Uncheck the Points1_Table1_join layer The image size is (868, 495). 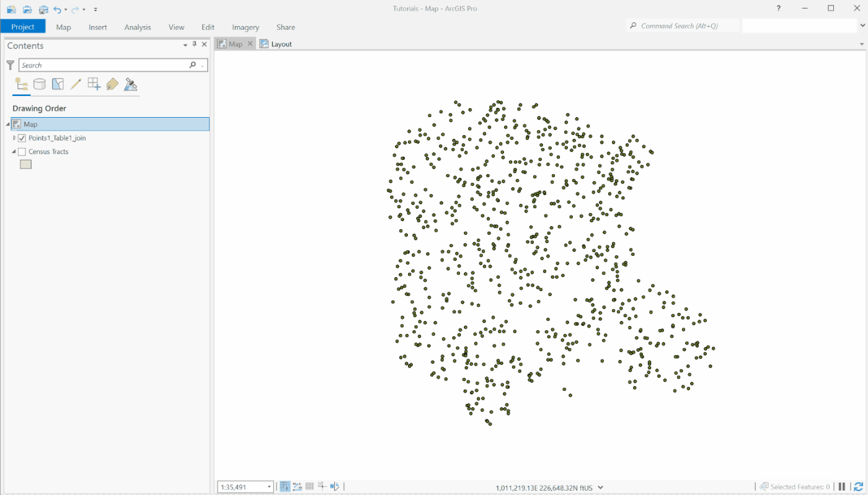(x=22, y=138)
